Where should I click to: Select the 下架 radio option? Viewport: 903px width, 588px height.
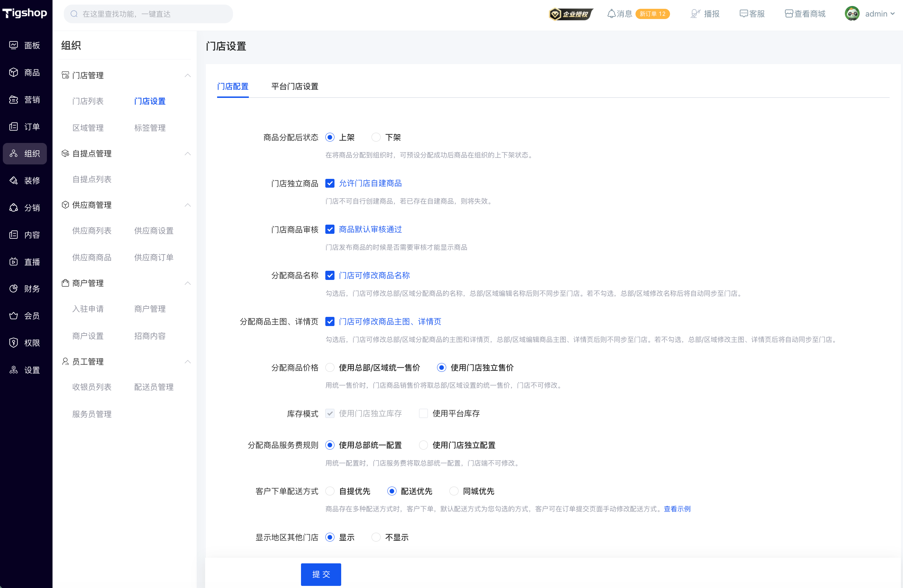(376, 137)
